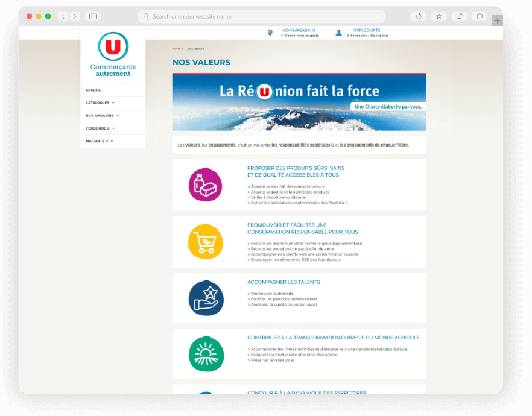532x416 pixels.
Task: Toggle the browser sidebar panel
Action: click(92, 16)
